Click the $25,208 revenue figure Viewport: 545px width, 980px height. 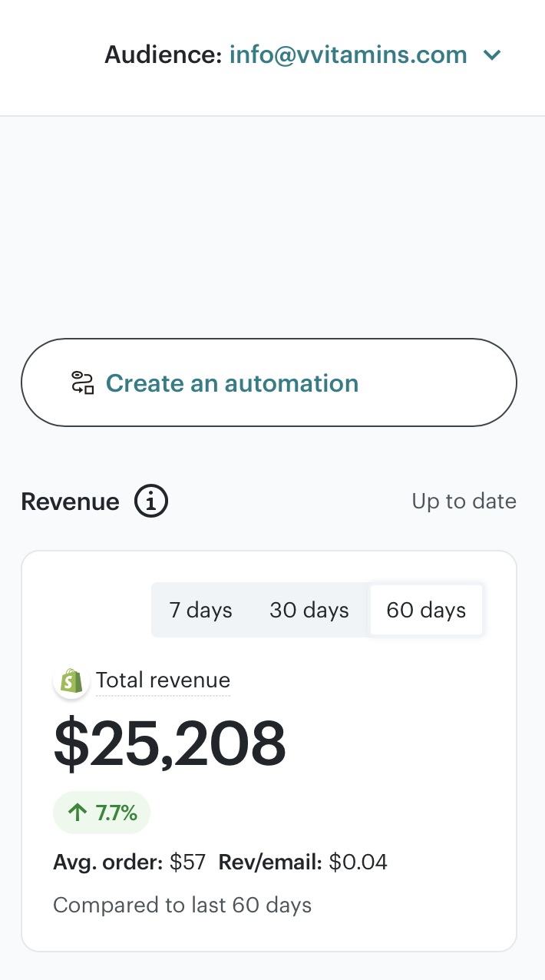170,743
